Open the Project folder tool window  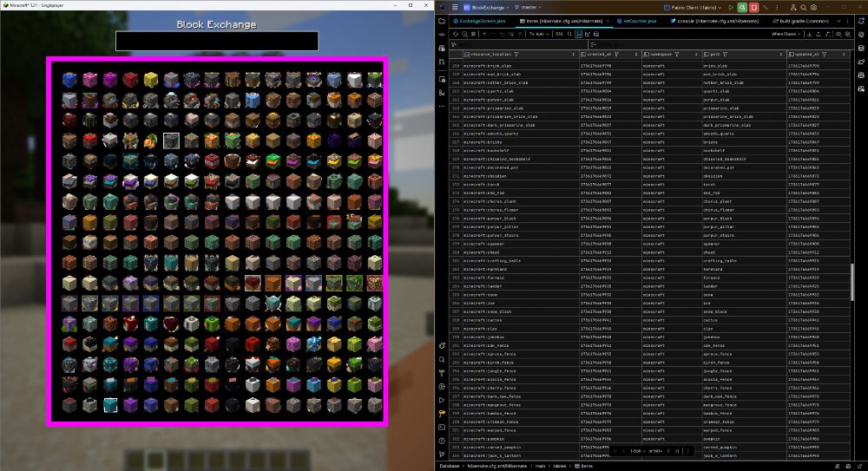click(x=442, y=21)
